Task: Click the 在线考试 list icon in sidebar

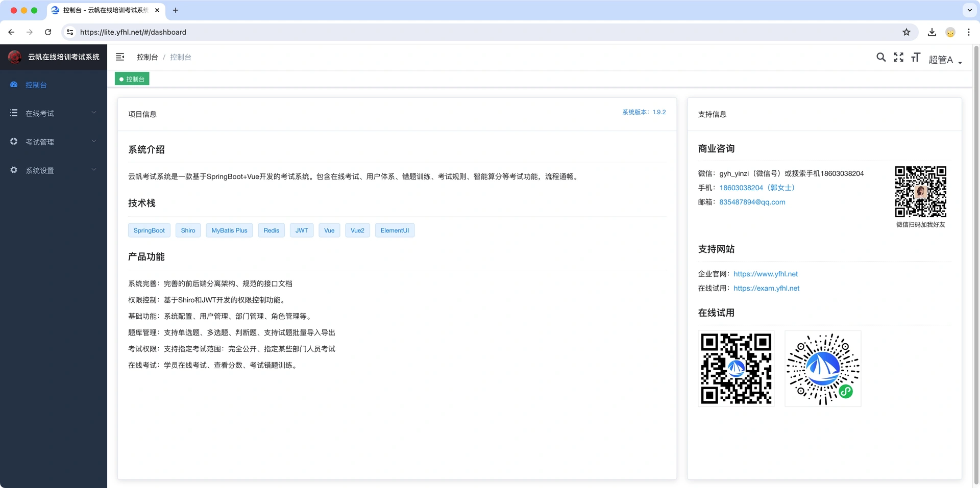Action: coord(14,113)
